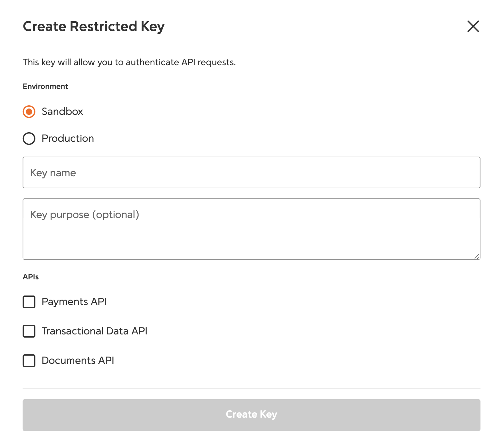This screenshot has height=448, width=503.
Task: Tick the Documents API checkbox
Action: pos(29,361)
